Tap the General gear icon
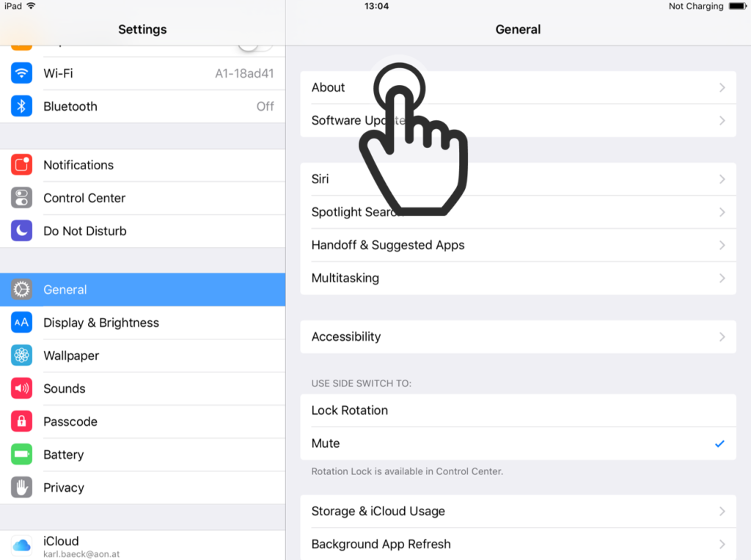Screen dimensions: 751x560 coord(21,290)
